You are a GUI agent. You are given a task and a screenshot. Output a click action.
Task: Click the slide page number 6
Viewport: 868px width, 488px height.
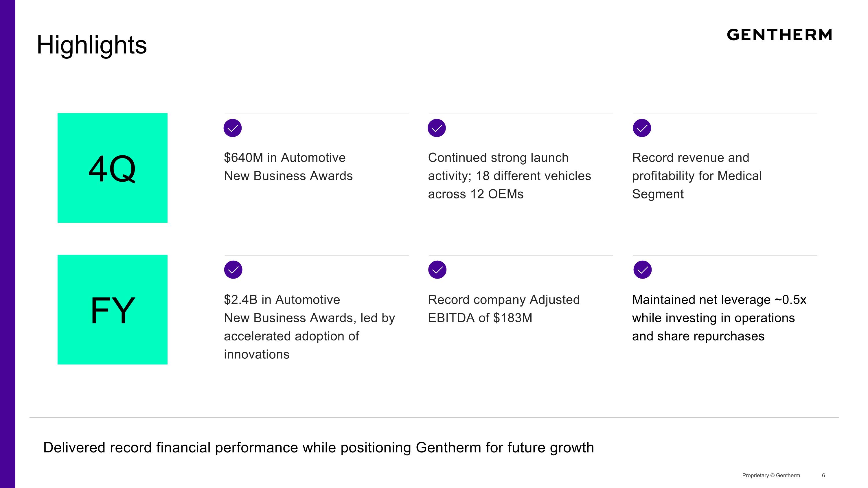coord(823,475)
